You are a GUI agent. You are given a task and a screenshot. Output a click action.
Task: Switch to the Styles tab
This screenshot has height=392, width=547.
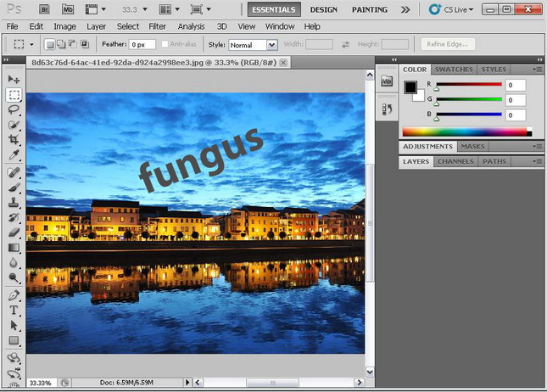point(494,70)
